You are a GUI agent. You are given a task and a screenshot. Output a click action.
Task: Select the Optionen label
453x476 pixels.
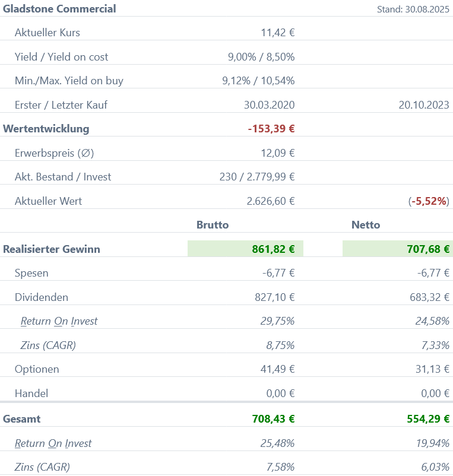point(37,369)
